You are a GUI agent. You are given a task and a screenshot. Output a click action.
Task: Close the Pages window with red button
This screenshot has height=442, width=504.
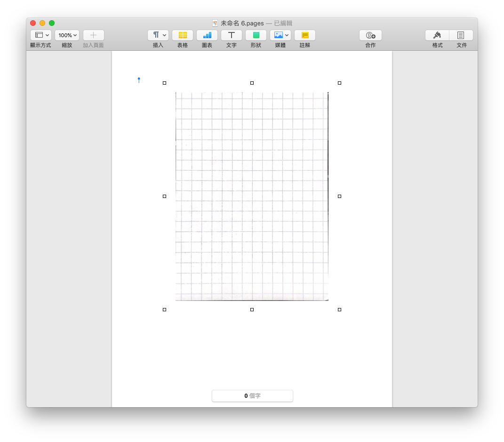point(33,23)
